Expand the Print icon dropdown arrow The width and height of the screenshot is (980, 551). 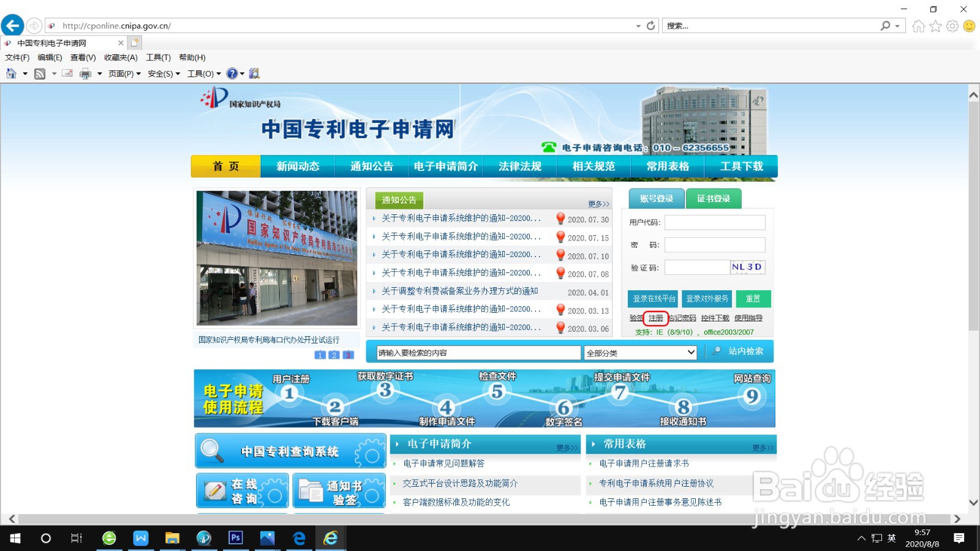(x=99, y=73)
